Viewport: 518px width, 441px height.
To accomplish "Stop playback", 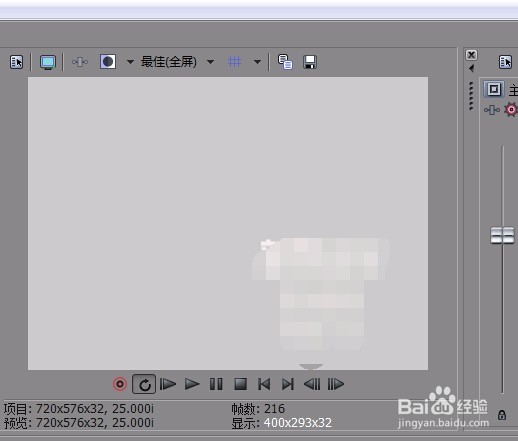I will [x=240, y=384].
